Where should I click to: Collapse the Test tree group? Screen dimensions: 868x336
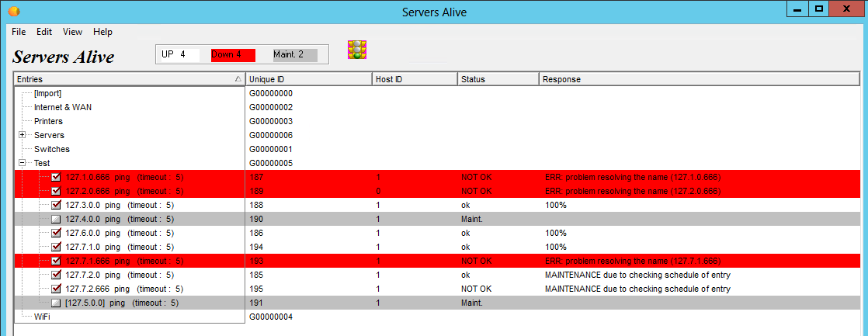23,163
